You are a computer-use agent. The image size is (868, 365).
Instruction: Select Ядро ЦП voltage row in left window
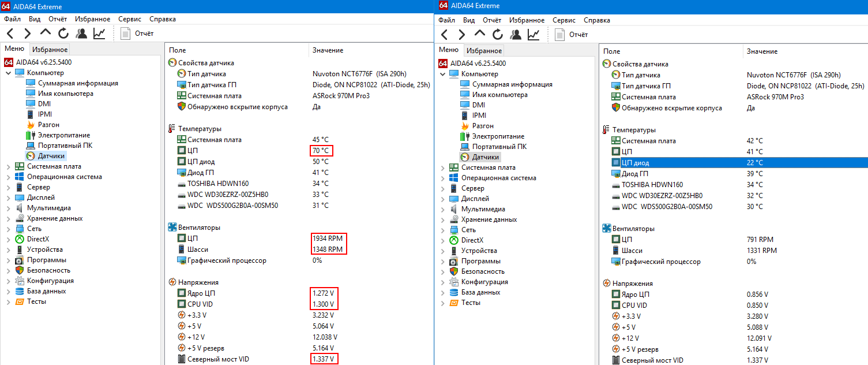click(x=300, y=293)
